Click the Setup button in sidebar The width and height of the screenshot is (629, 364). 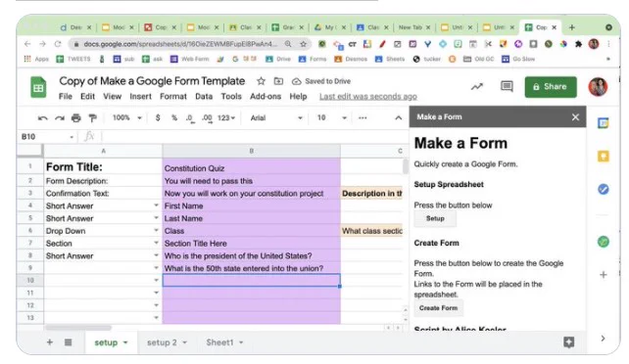(x=435, y=218)
